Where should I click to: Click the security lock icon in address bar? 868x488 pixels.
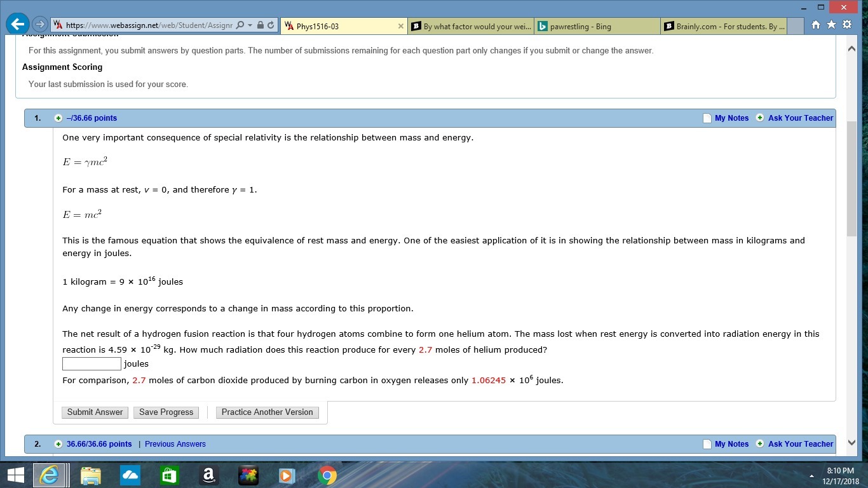click(261, 25)
